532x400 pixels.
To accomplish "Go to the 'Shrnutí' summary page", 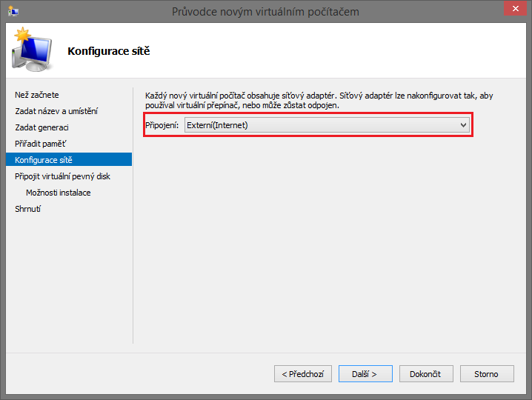I will pyautogui.click(x=28, y=209).
